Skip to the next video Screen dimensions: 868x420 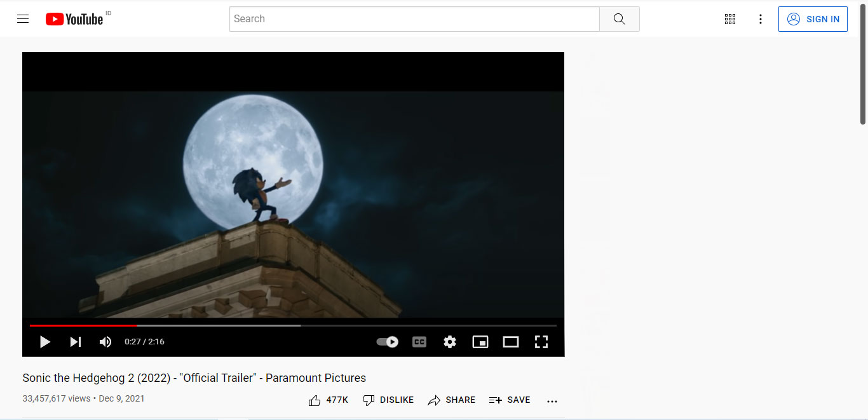coord(76,342)
